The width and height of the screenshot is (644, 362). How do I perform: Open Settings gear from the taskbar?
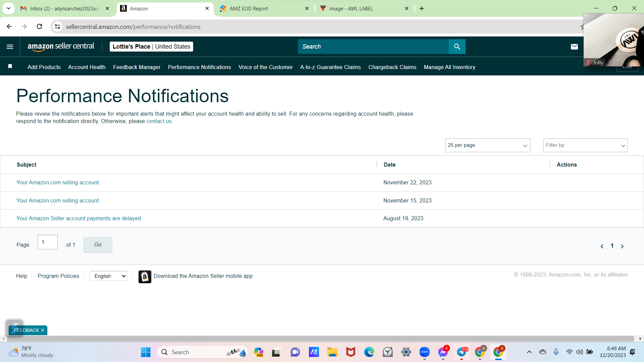tap(406, 352)
